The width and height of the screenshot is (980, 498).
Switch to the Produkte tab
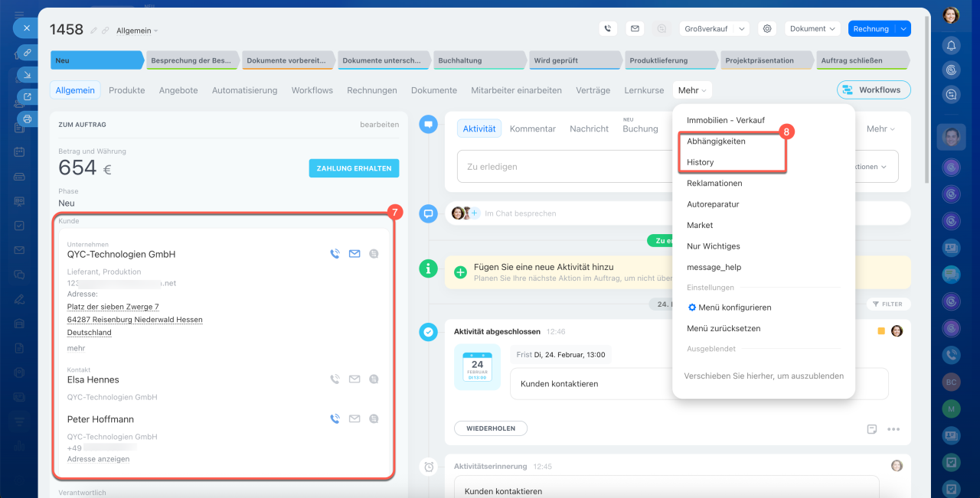pos(126,90)
